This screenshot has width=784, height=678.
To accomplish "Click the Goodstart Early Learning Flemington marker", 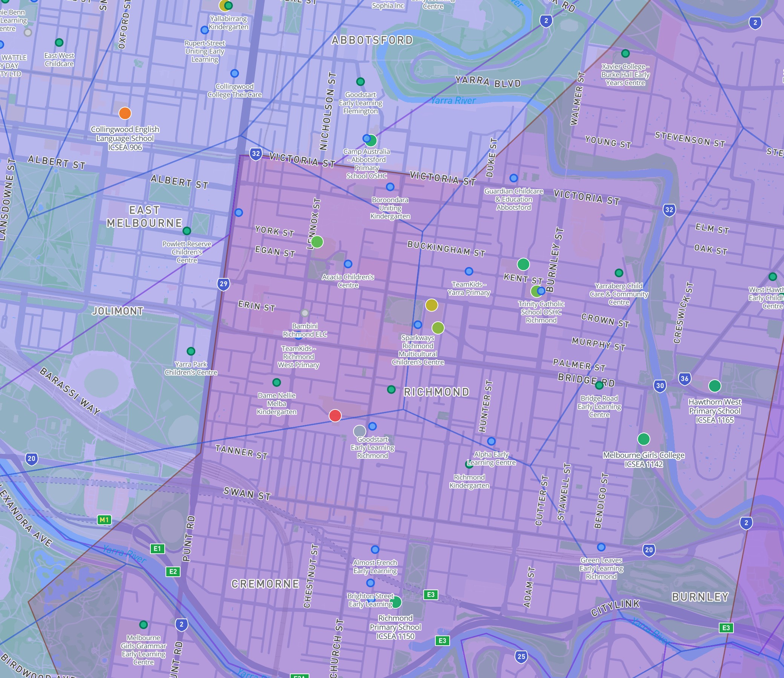I will (x=360, y=81).
